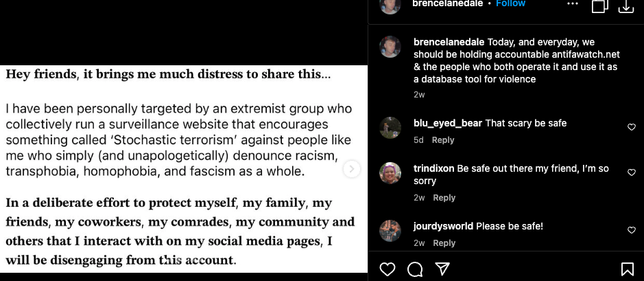The height and width of the screenshot is (281, 644).
Task: Like the post with the heart icon
Action: (387, 269)
